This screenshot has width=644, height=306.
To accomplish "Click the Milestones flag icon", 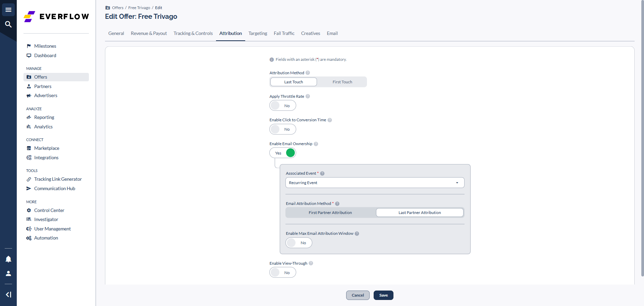I will 29,46.
